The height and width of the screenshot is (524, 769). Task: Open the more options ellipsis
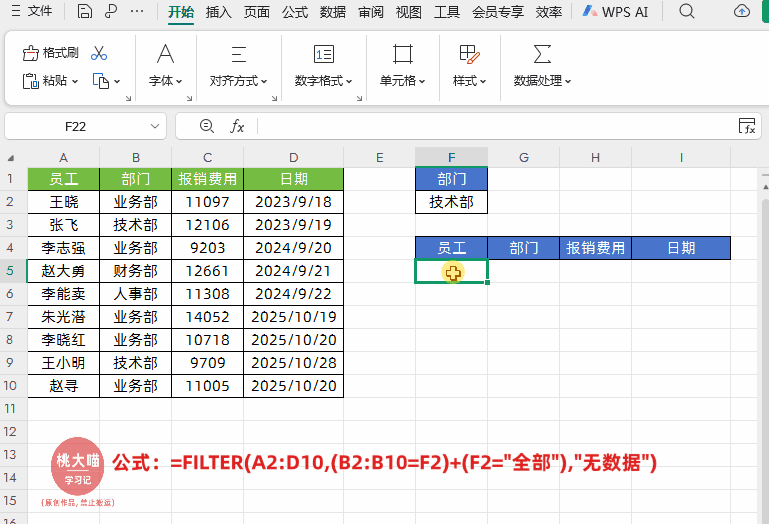tap(137, 11)
